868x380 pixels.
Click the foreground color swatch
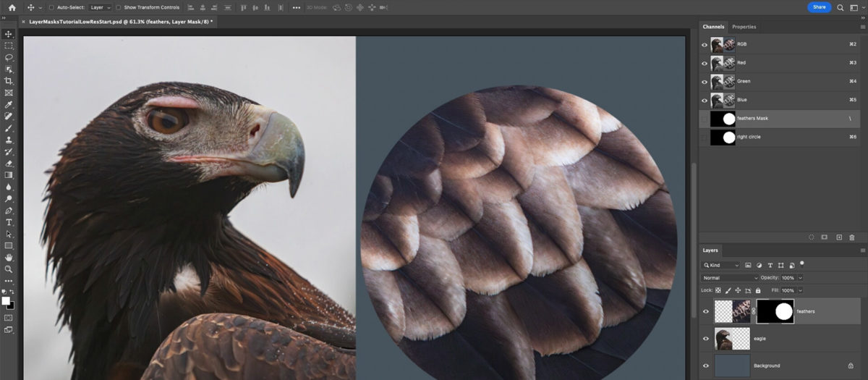(6, 300)
